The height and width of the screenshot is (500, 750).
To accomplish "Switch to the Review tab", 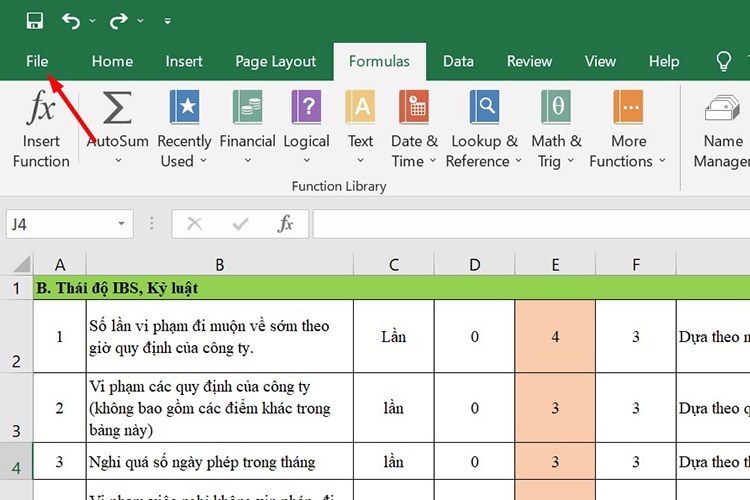I will (529, 61).
